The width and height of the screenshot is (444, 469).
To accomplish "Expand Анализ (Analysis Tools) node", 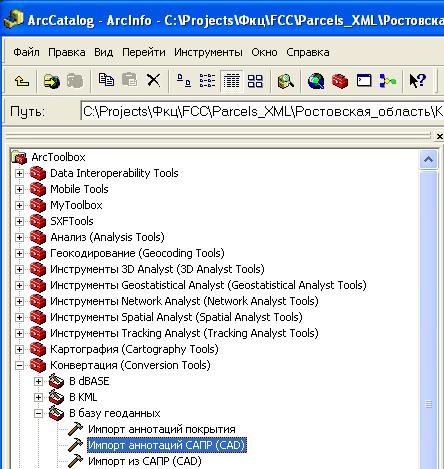I will (x=19, y=237).
